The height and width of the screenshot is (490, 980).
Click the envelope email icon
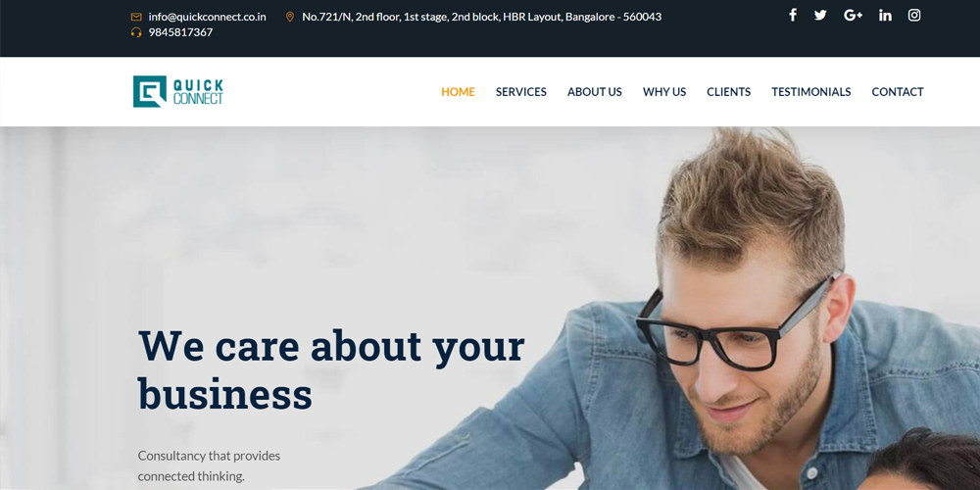136,17
